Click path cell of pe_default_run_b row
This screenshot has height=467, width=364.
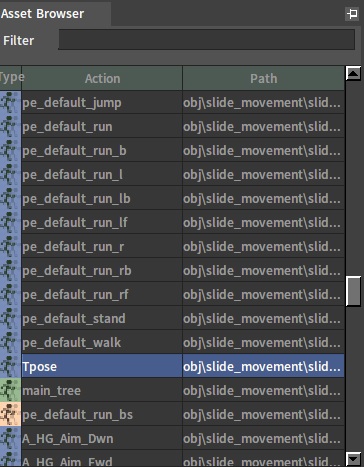point(263,150)
